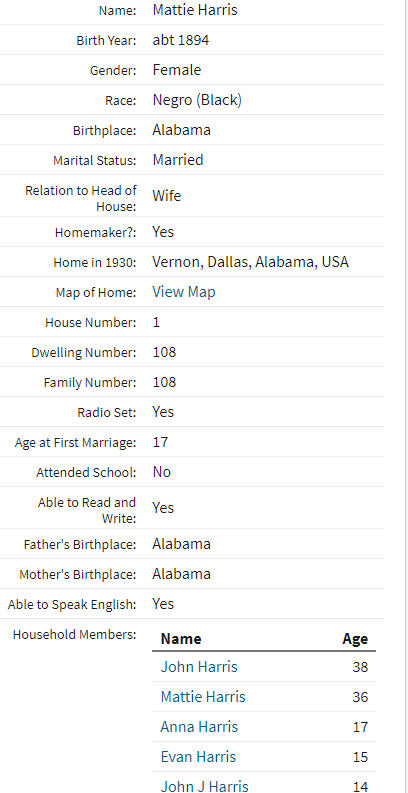Open the View Map link

[x=184, y=292]
